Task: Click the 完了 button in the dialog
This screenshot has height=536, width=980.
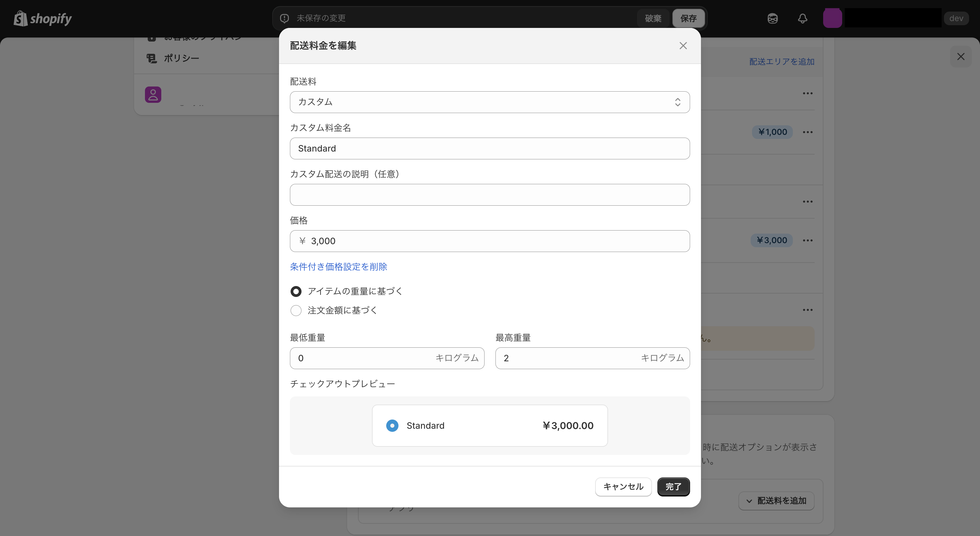Action: pos(673,487)
